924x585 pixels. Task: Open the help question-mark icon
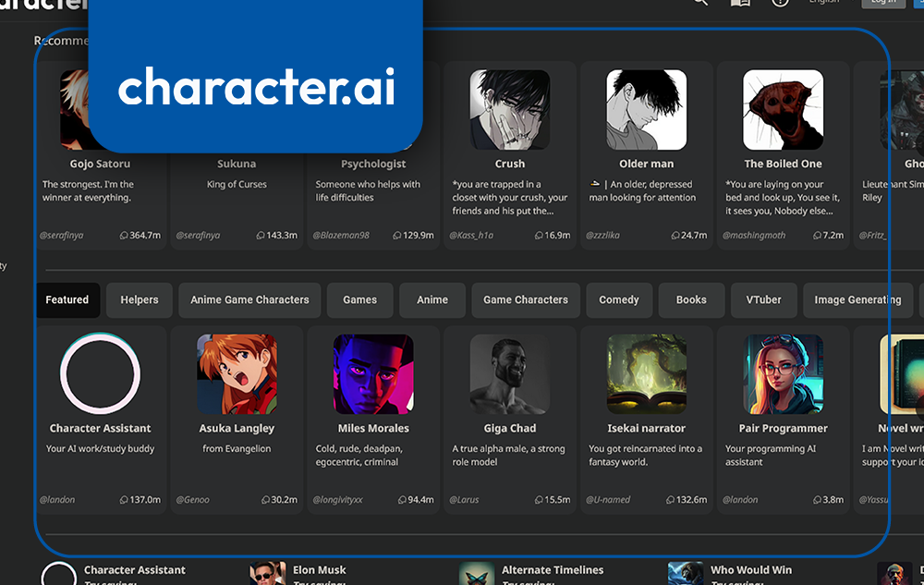click(x=779, y=3)
